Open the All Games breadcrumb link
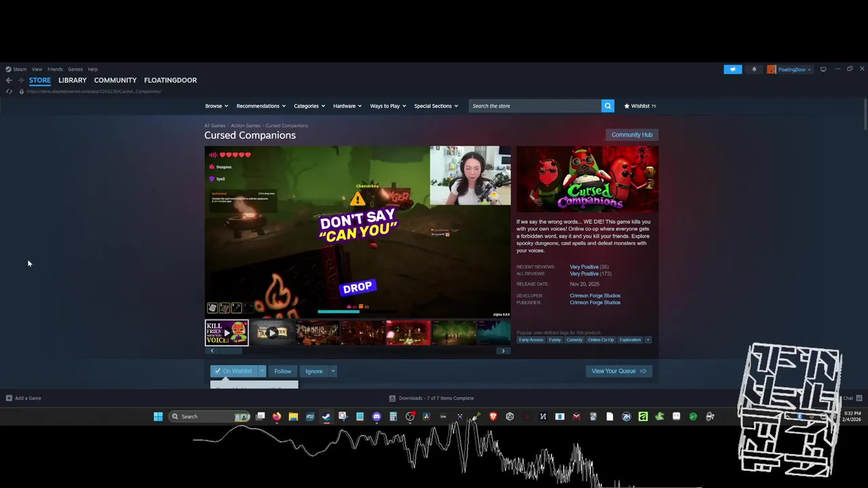This screenshot has height=488, width=868. (215, 125)
